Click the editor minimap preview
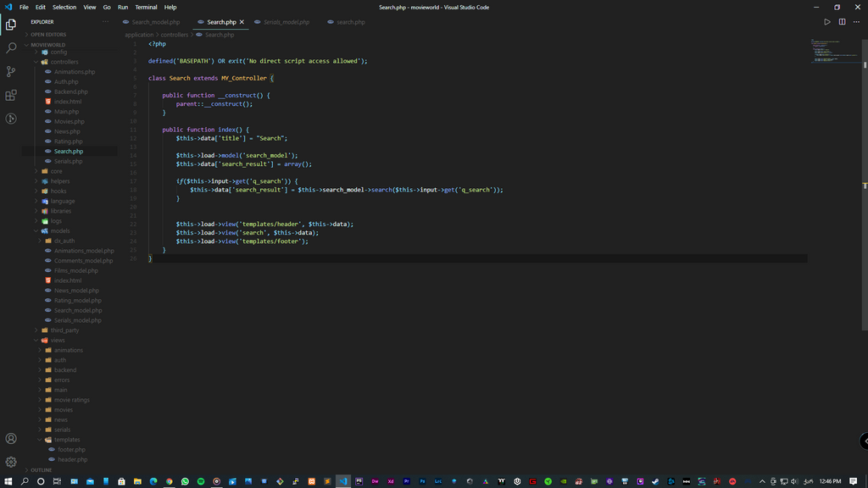Screen dimensions: 868x488 coord(835,51)
